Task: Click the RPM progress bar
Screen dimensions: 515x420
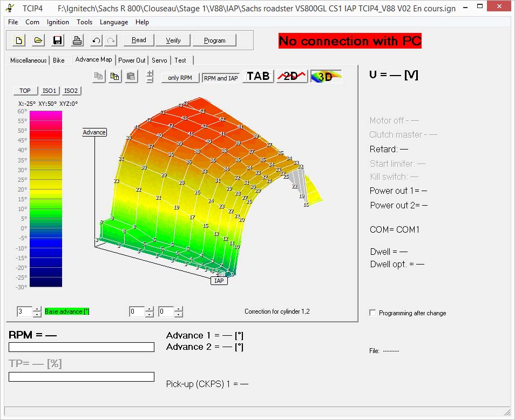Action: pyautogui.click(x=82, y=347)
